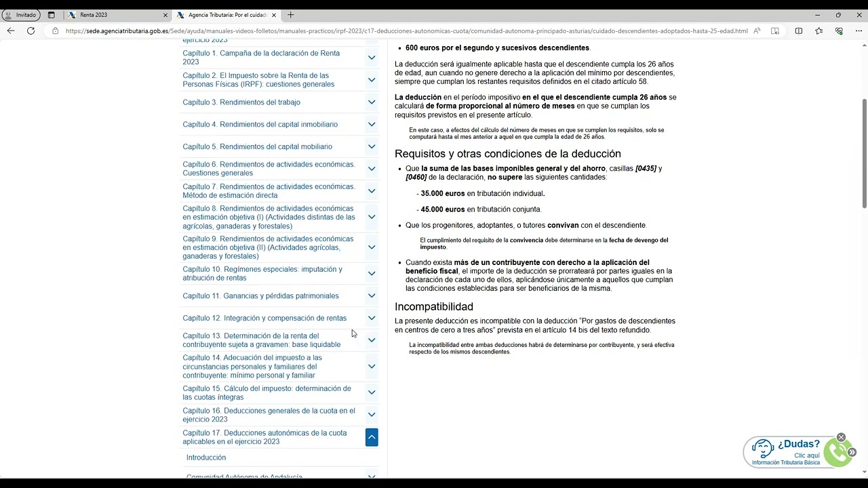Expand Capítulo 7 chevron
The height and width of the screenshot is (488, 868).
point(372,191)
